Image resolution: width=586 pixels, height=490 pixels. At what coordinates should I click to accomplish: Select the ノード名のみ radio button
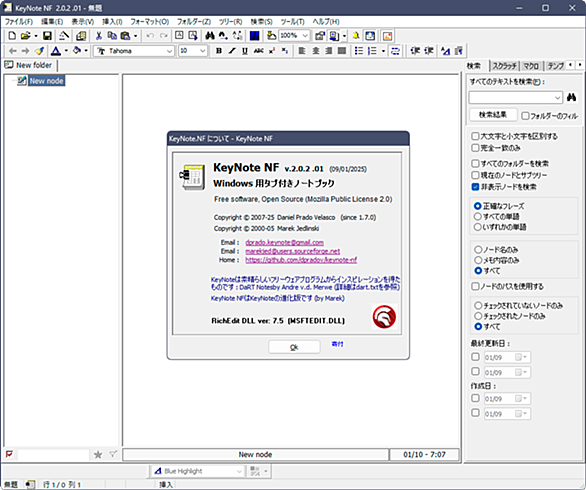[478, 249]
